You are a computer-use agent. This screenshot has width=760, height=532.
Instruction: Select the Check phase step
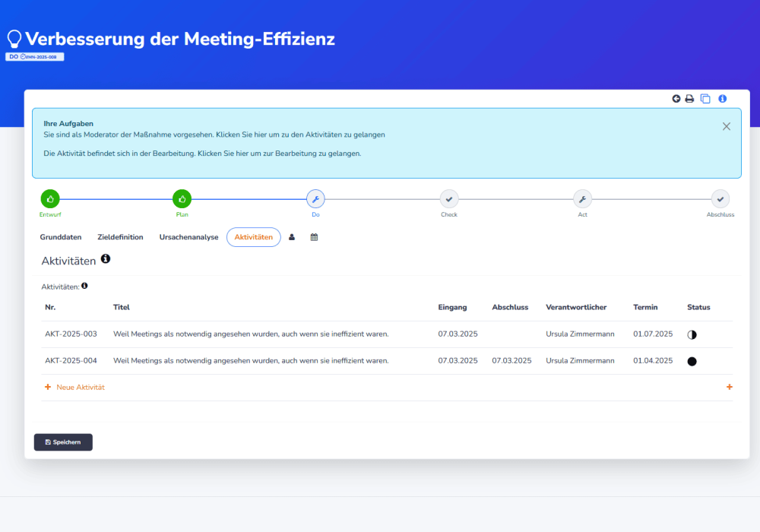(449, 198)
